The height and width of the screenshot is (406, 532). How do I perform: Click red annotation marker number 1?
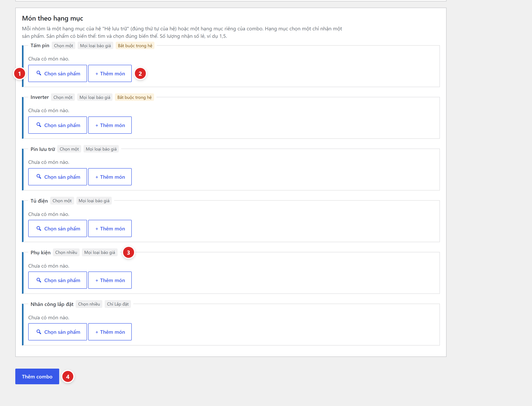pyautogui.click(x=20, y=74)
